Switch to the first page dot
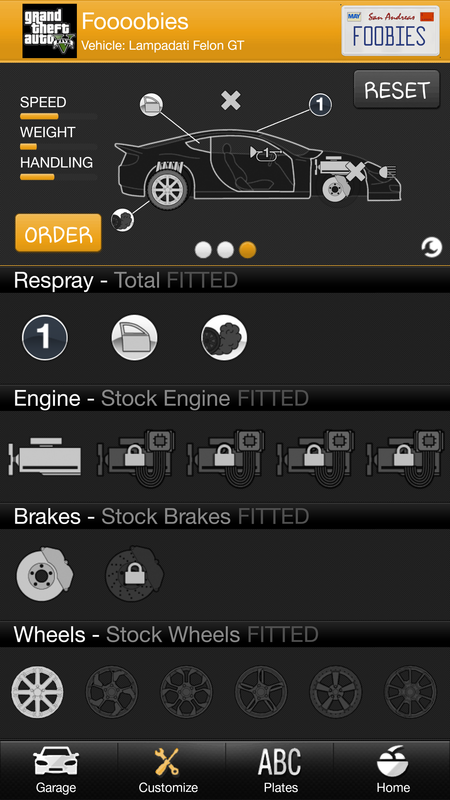 203,250
